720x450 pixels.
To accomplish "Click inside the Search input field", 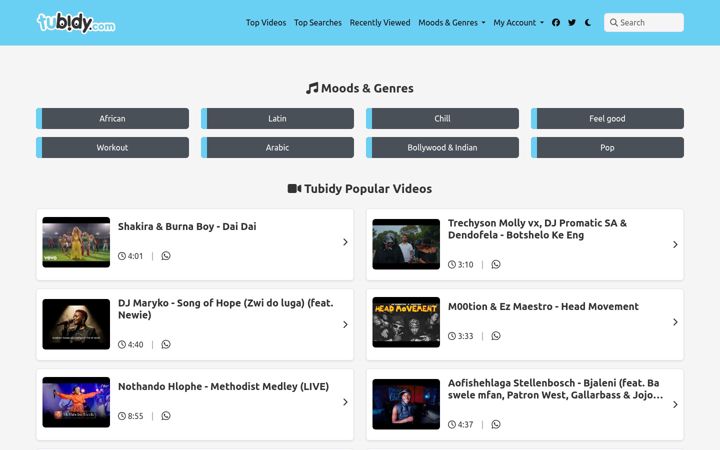I will point(644,22).
